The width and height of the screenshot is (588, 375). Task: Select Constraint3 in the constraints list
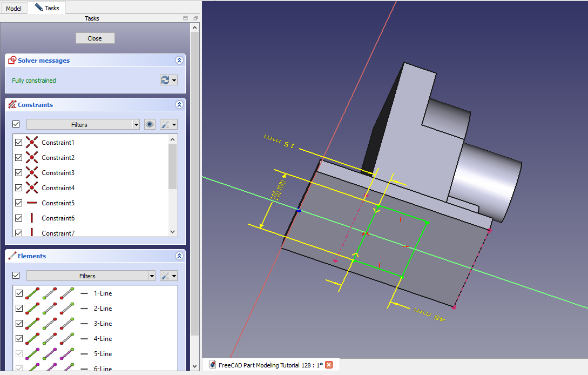(x=58, y=173)
